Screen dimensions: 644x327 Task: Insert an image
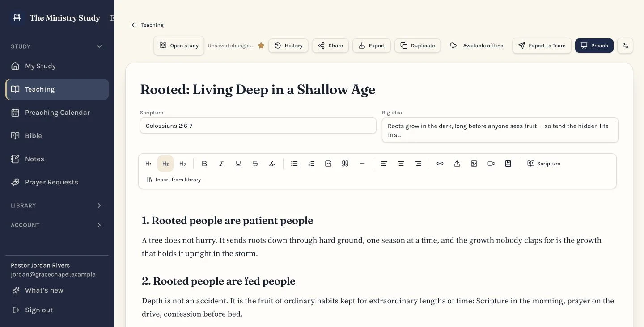coord(474,163)
